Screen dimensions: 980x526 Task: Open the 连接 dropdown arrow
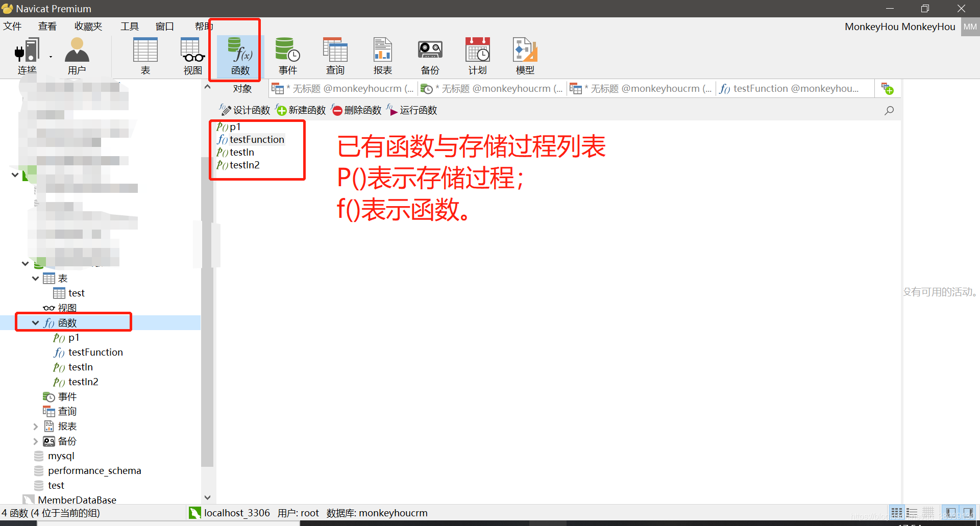click(x=51, y=57)
